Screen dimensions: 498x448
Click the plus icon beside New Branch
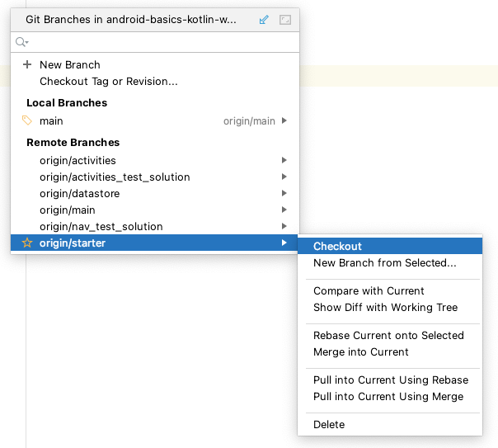click(x=27, y=64)
